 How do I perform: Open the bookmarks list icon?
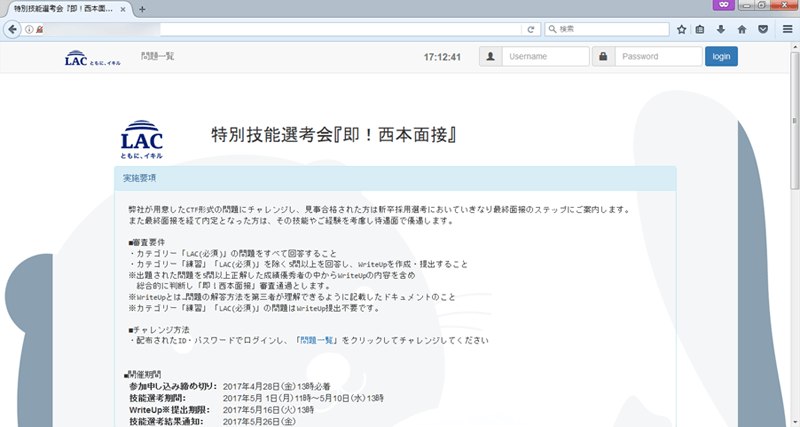point(700,30)
